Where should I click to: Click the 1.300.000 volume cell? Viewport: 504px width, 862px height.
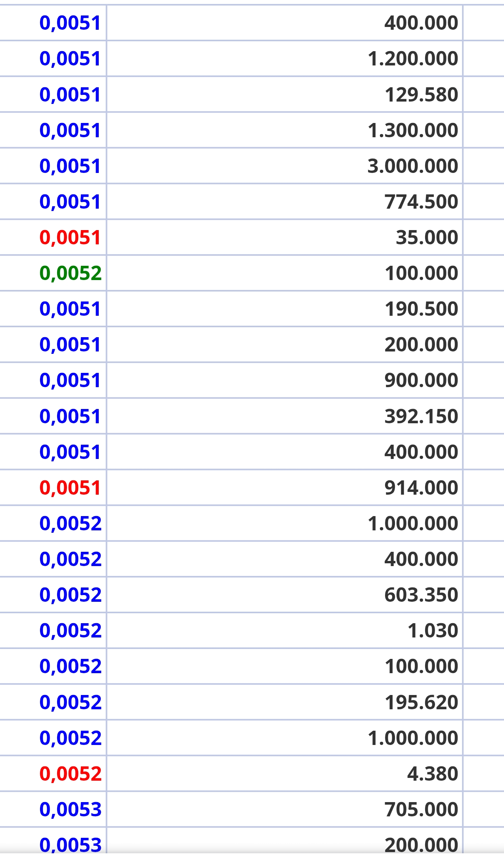pos(412,131)
